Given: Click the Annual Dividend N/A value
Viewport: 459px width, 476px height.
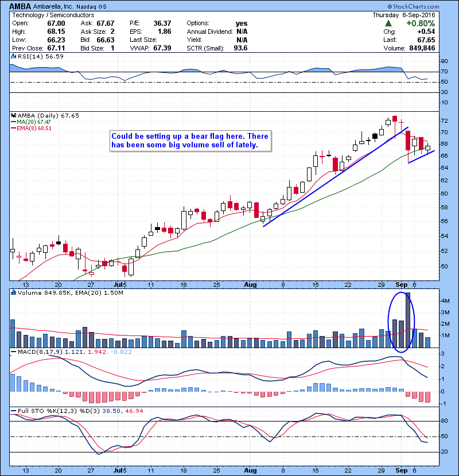Looking at the screenshot, I should coord(242,32).
